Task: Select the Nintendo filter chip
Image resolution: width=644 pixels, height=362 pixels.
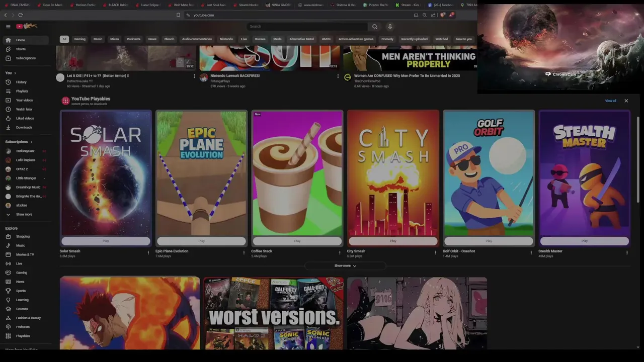Action: click(x=226, y=39)
